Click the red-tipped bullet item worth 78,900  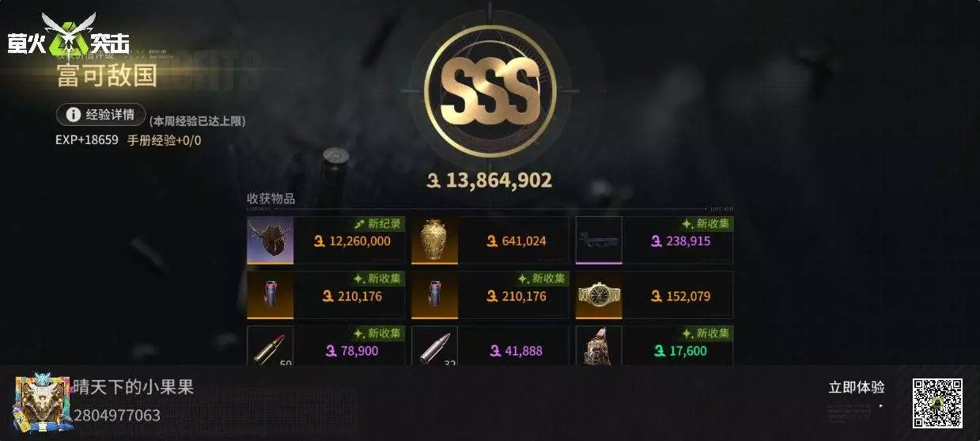[270, 347]
